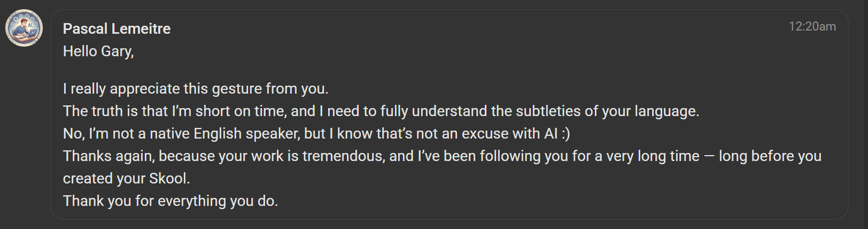This screenshot has height=229, width=868.
Task: Click the 12:20am message timestamp
Action: [x=812, y=27]
